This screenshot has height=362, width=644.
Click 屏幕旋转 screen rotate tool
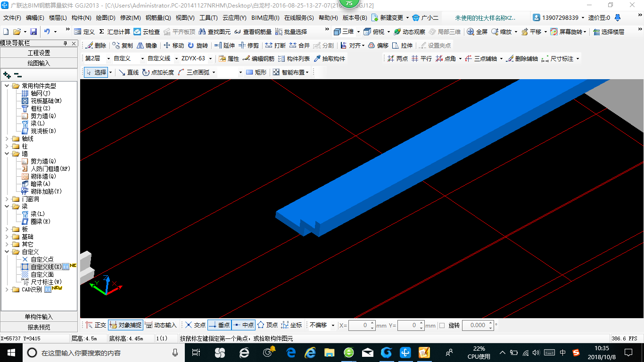coord(567,32)
